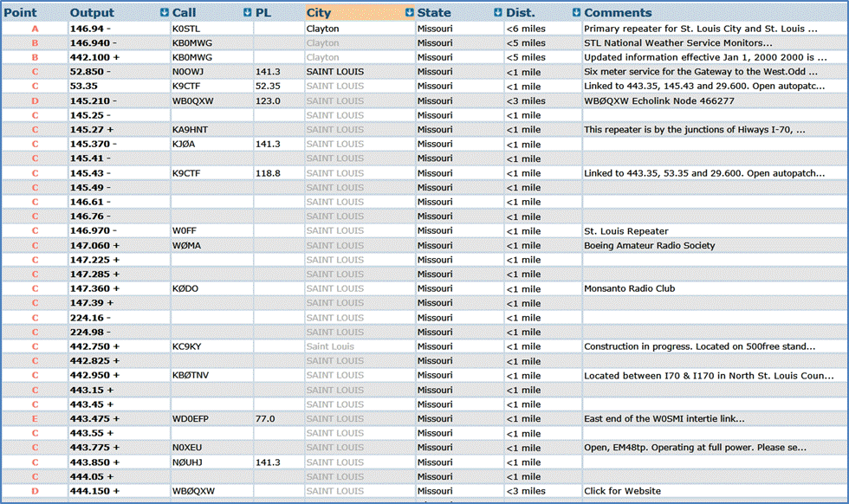
Task: Click the sort arrow icon in the City column header
Action: [410, 12]
